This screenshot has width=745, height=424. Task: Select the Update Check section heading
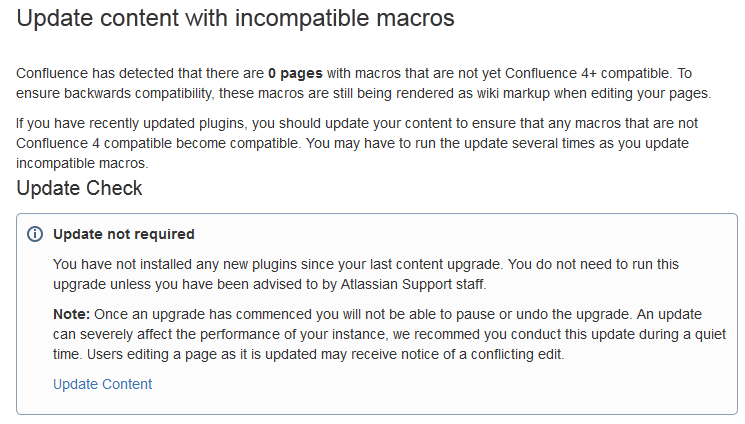click(80, 188)
